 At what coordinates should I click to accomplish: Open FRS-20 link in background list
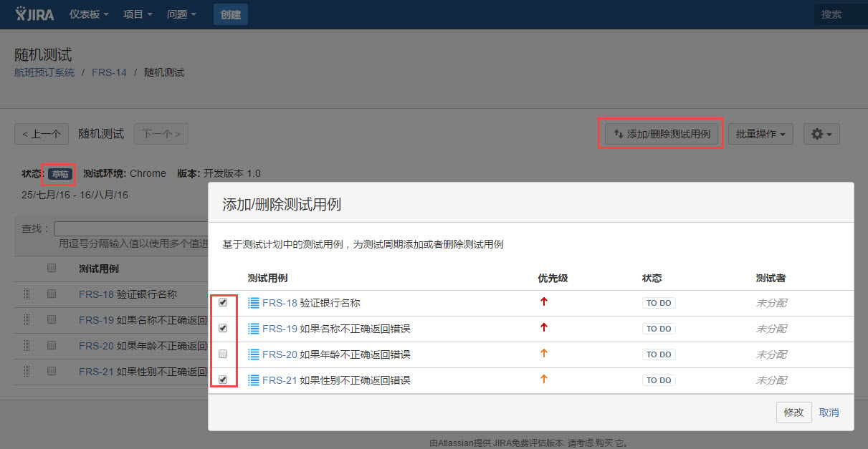(96, 346)
